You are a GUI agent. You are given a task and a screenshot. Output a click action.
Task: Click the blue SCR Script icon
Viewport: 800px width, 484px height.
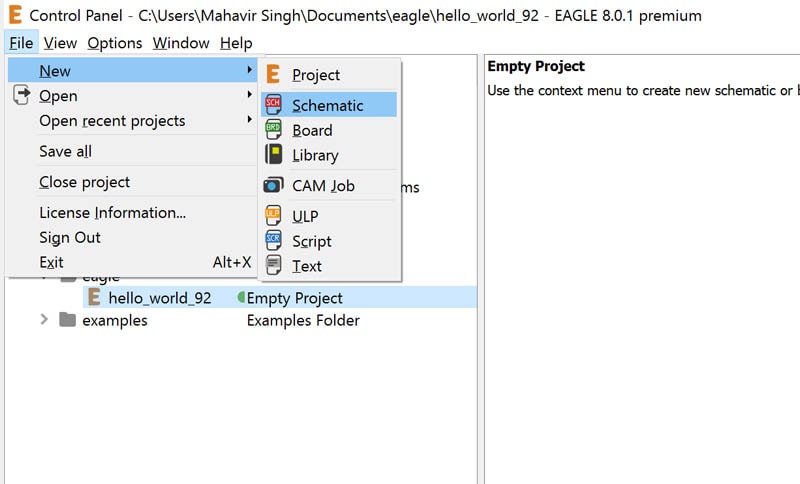tap(273, 240)
